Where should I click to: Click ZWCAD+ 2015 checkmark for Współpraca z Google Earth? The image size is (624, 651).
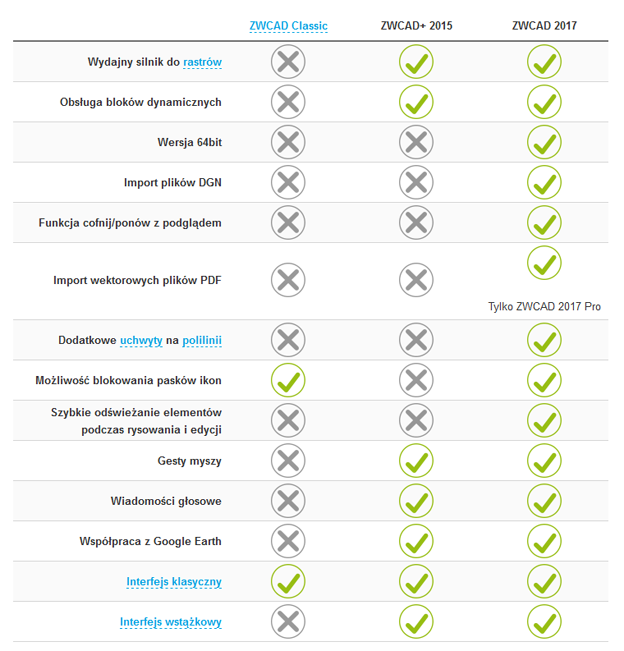416,541
